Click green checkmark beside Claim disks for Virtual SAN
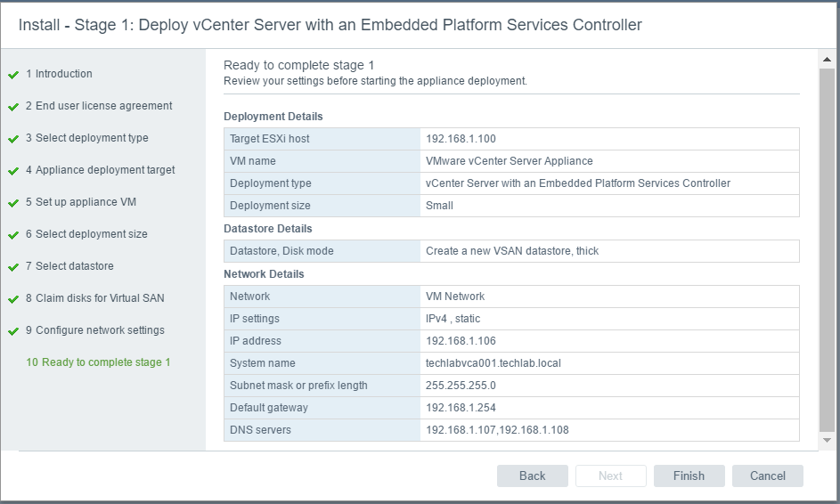Screen dimensions: 840x504 click(13, 299)
